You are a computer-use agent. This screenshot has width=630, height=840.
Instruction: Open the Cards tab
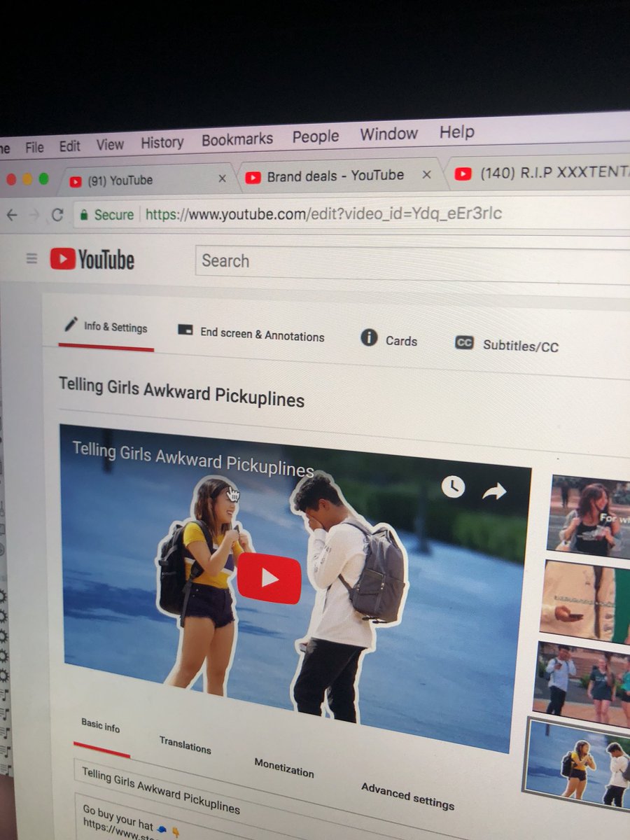pyautogui.click(x=389, y=339)
